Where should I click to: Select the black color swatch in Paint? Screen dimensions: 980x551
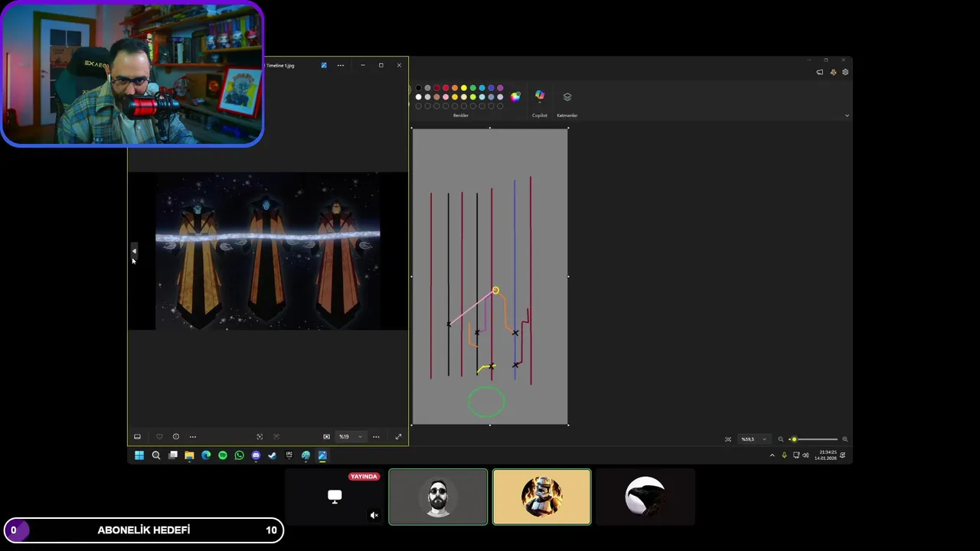(419, 88)
